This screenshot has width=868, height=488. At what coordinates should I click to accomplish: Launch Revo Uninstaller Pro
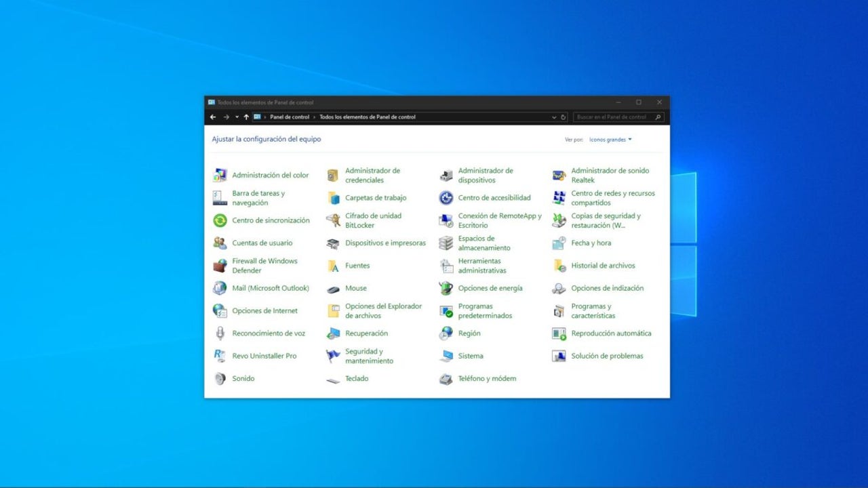[266, 355]
